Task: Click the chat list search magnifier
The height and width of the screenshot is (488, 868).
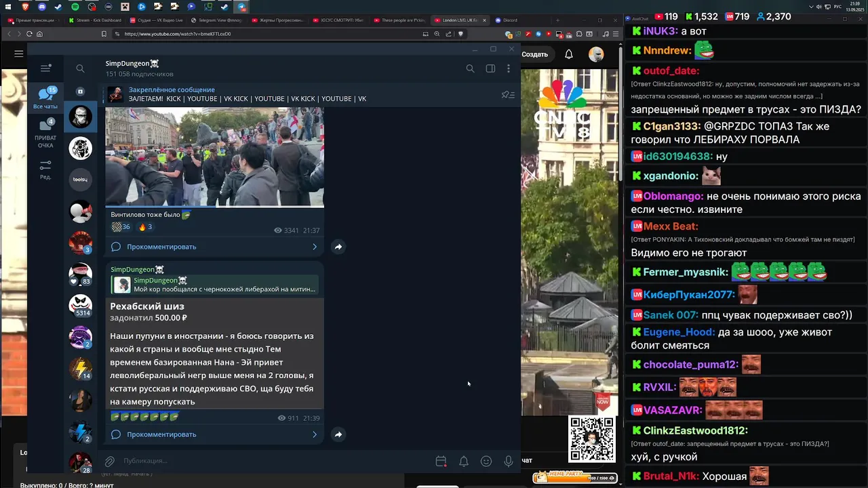Action: pyautogui.click(x=80, y=68)
